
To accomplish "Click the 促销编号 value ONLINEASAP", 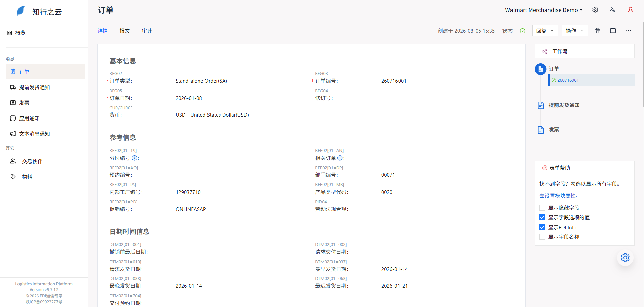I will tap(191, 209).
